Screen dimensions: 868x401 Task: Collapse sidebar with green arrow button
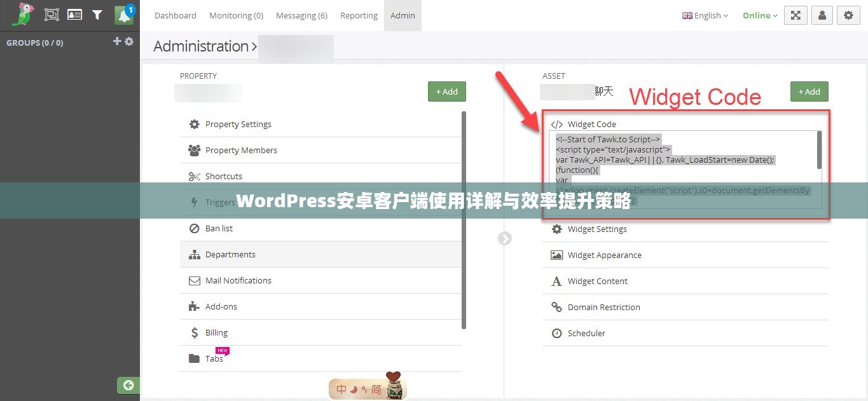pyautogui.click(x=128, y=385)
